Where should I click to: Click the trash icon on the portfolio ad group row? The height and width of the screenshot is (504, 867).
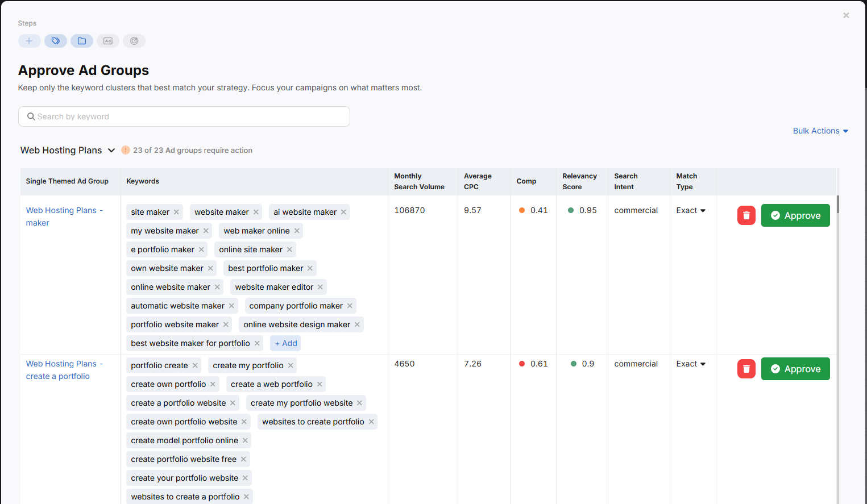click(746, 368)
